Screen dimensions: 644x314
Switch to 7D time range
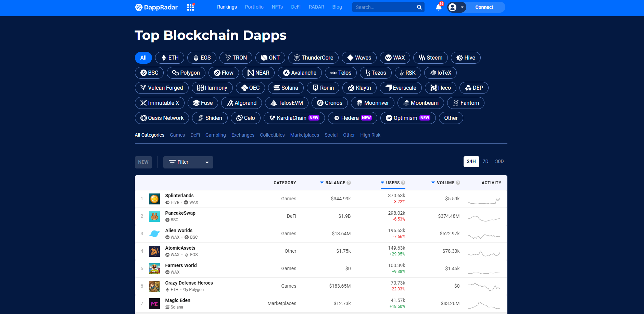coord(485,162)
